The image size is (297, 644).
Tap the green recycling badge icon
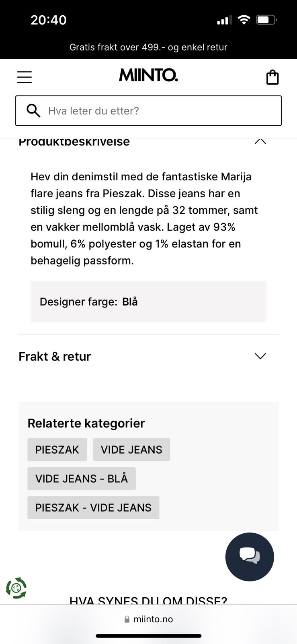(16, 588)
